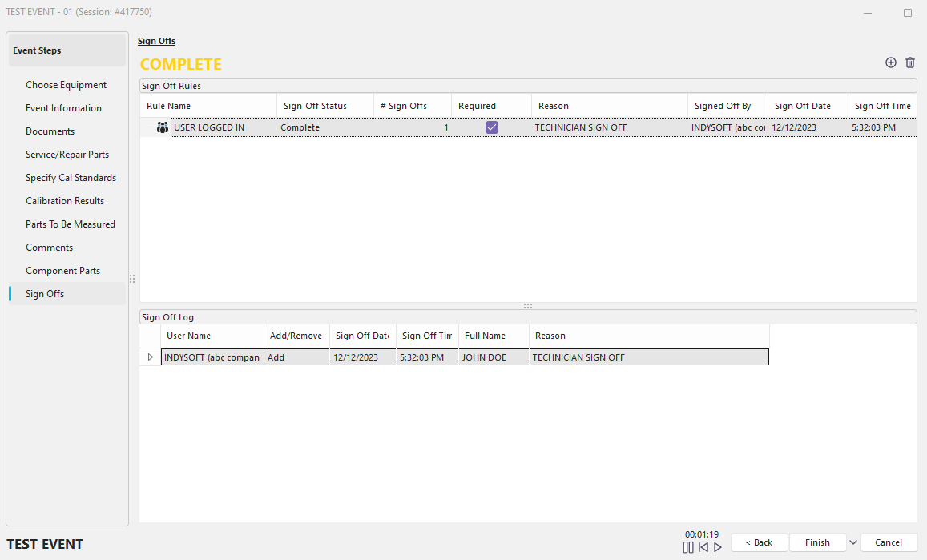Click the Sign Offs breadcrumb link
Image resolution: width=927 pixels, height=560 pixels.
[156, 41]
